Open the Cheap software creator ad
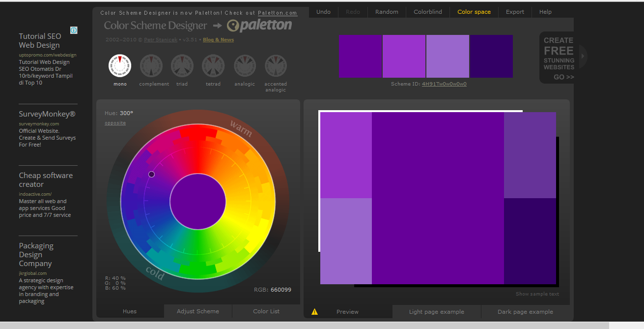 pyautogui.click(x=46, y=180)
